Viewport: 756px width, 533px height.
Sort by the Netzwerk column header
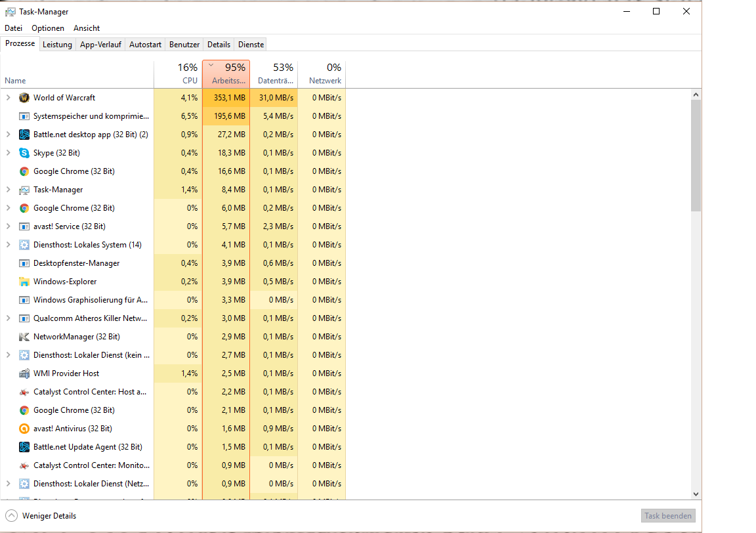322,74
